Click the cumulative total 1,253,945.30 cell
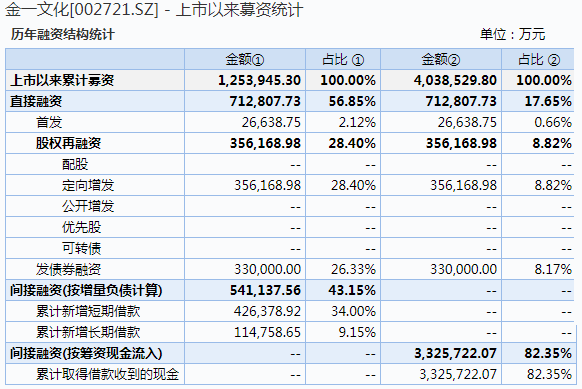The image size is (582, 389). (x=259, y=80)
